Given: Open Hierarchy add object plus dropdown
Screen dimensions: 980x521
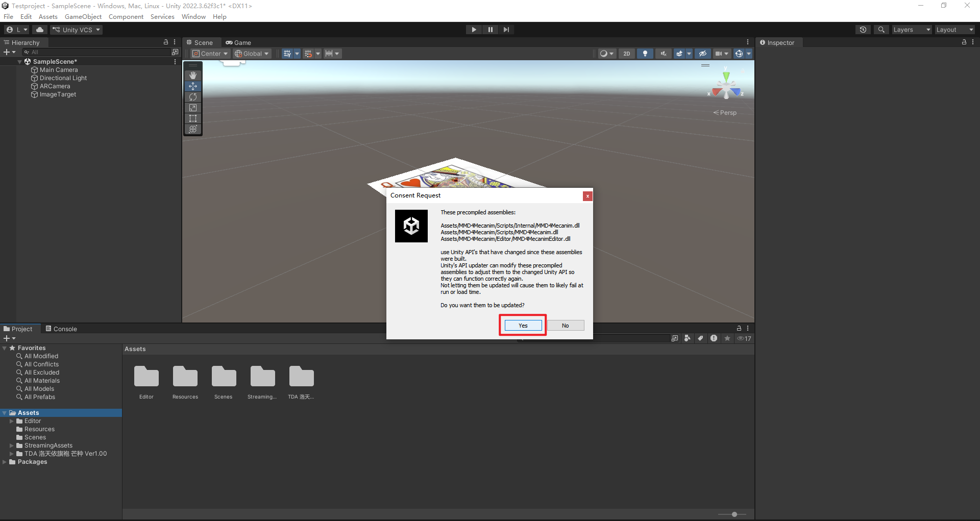Looking at the screenshot, I should pyautogui.click(x=9, y=52).
